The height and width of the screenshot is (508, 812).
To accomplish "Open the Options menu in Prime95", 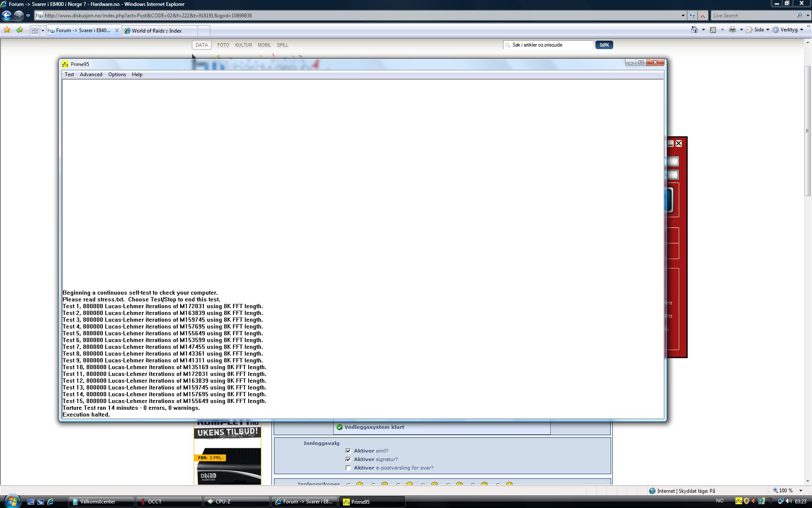I will pyautogui.click(x=117, y=75).
